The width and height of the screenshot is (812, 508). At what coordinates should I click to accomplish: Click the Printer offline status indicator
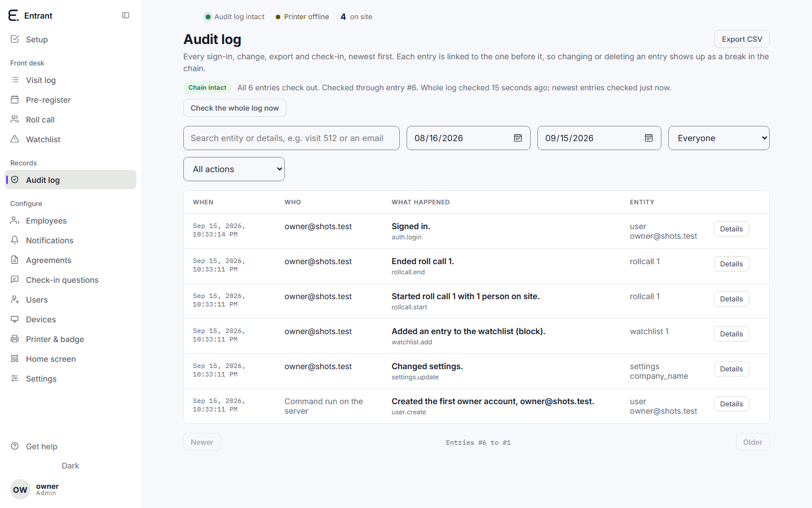(x=302, y=17)
